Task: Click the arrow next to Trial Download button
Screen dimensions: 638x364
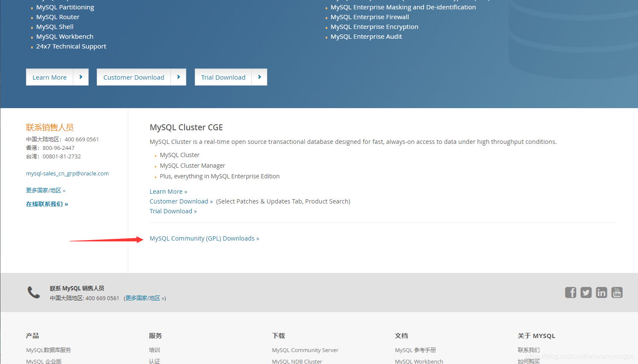Action: tap(259, 77)
